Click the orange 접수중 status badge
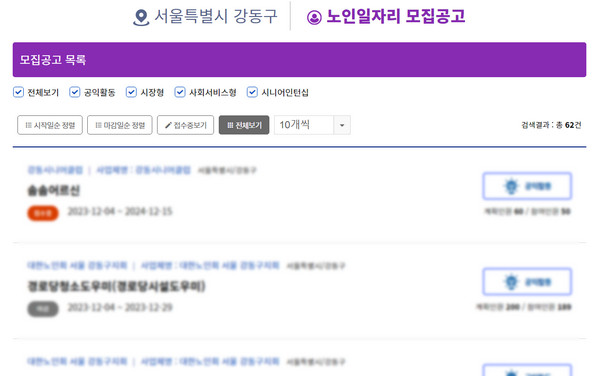Screen dimensions: 600x376 tap(43, 213)
